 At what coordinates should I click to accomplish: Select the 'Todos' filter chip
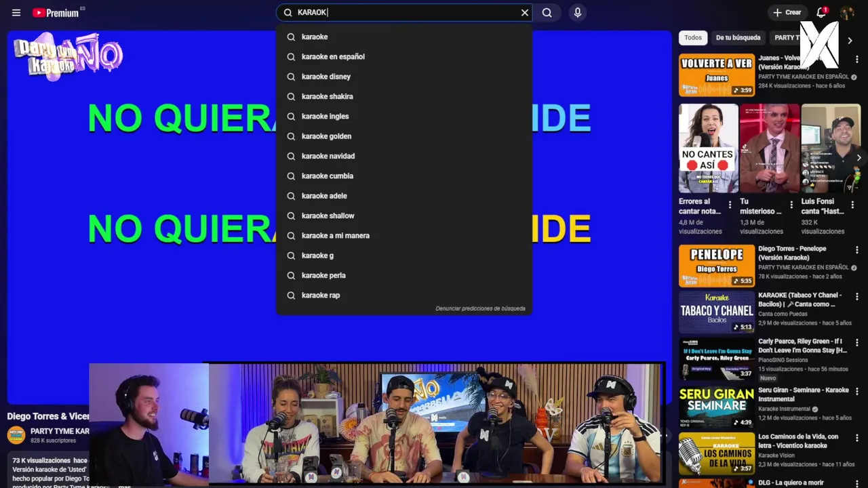tap(693, 38)
